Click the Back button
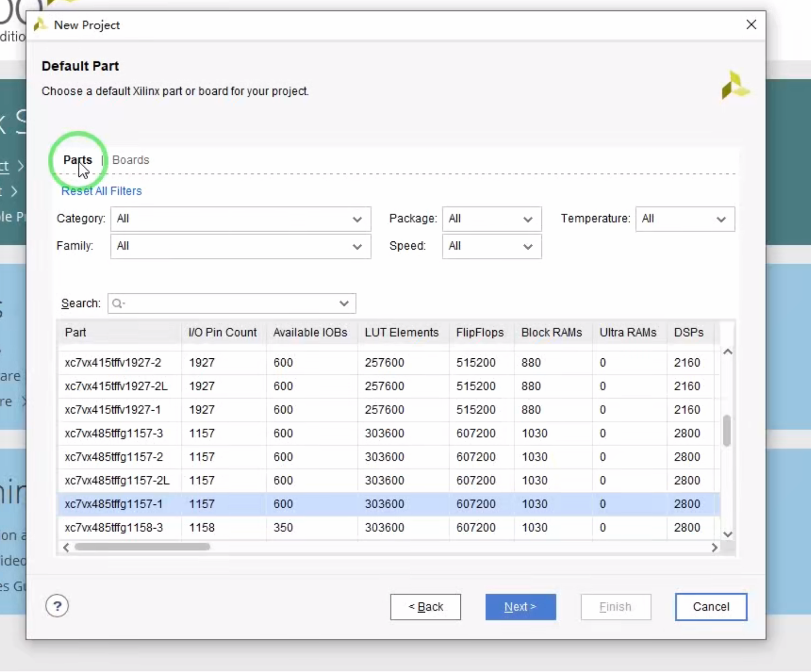 (x=426, y=607)
